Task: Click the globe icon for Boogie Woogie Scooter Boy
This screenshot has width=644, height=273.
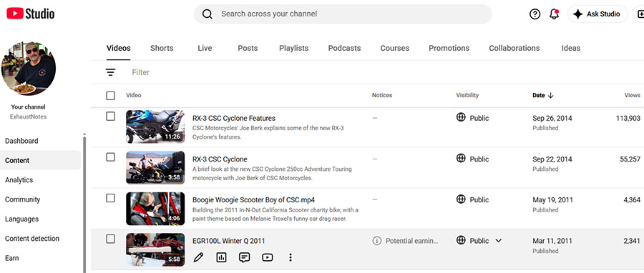Action: (461, 199)
